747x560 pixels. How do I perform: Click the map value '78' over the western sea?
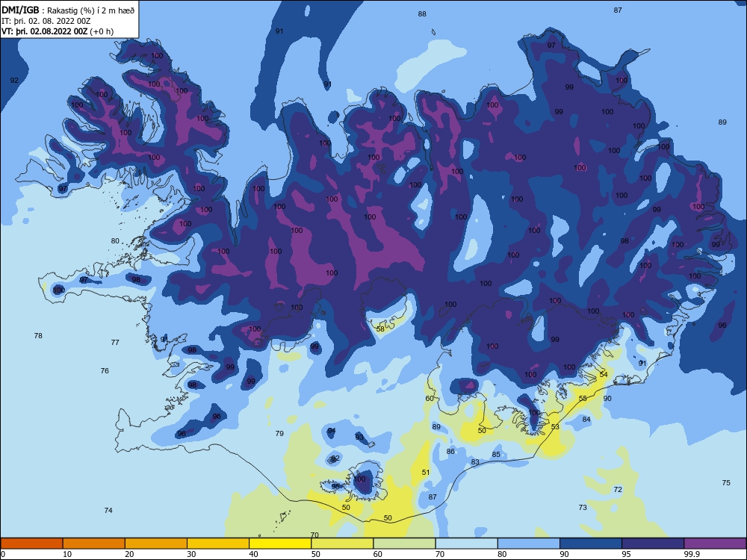[38, 336]
